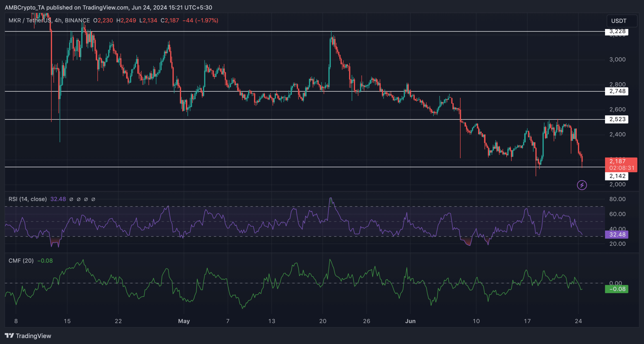This screenshot has height=344, width=644.
Task: Click the 2,142 price level label
Action: 617,176
